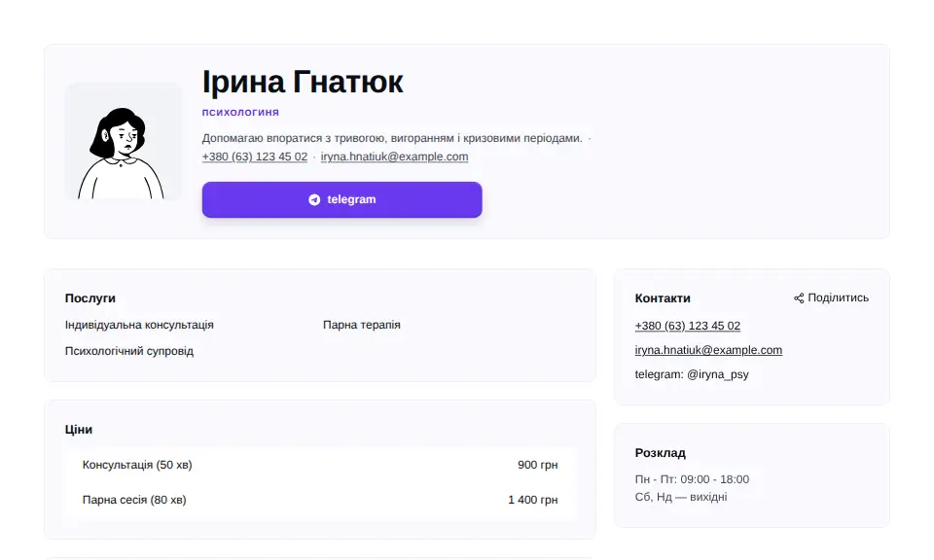Click the Розклад section heading

660,453
